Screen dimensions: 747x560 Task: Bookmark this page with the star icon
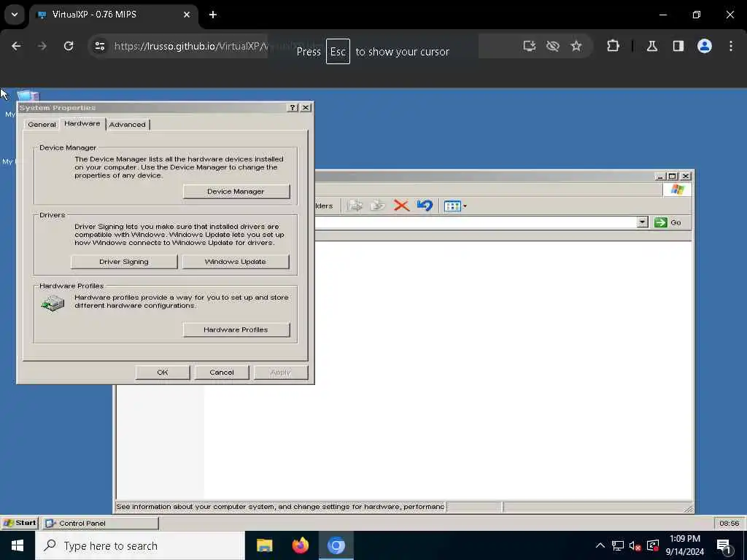pos(576,46)
